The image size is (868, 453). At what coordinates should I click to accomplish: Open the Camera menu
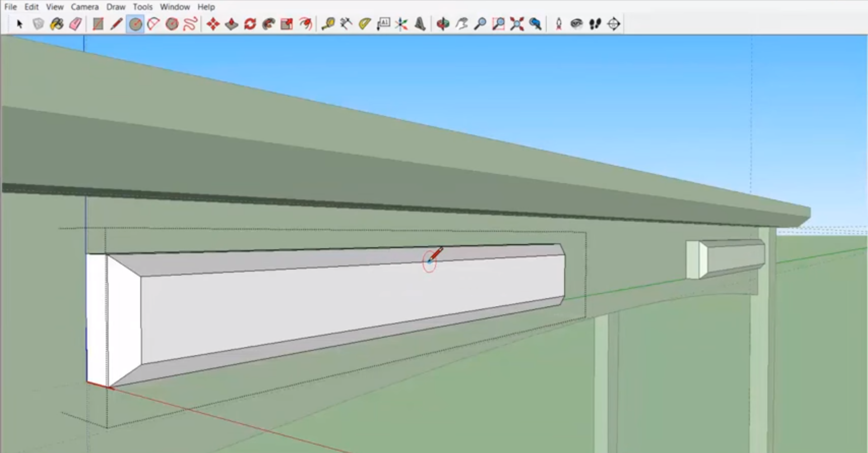click(85, 7)
